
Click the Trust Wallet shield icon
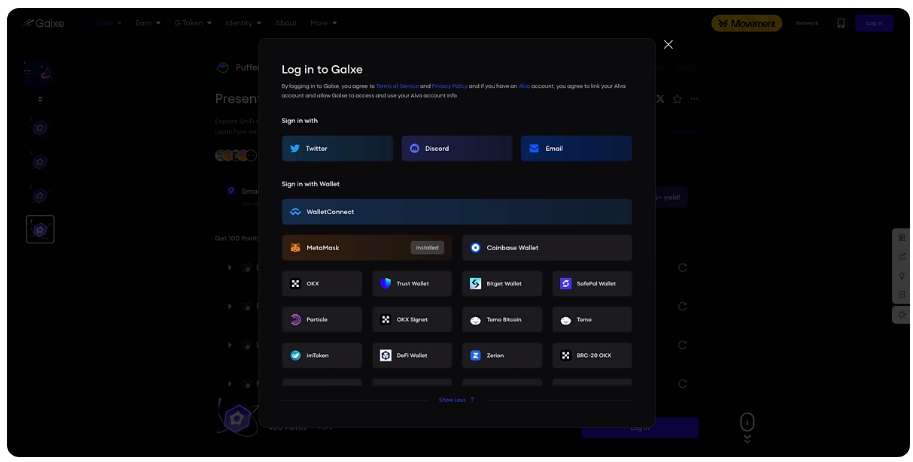click(385, 284)
